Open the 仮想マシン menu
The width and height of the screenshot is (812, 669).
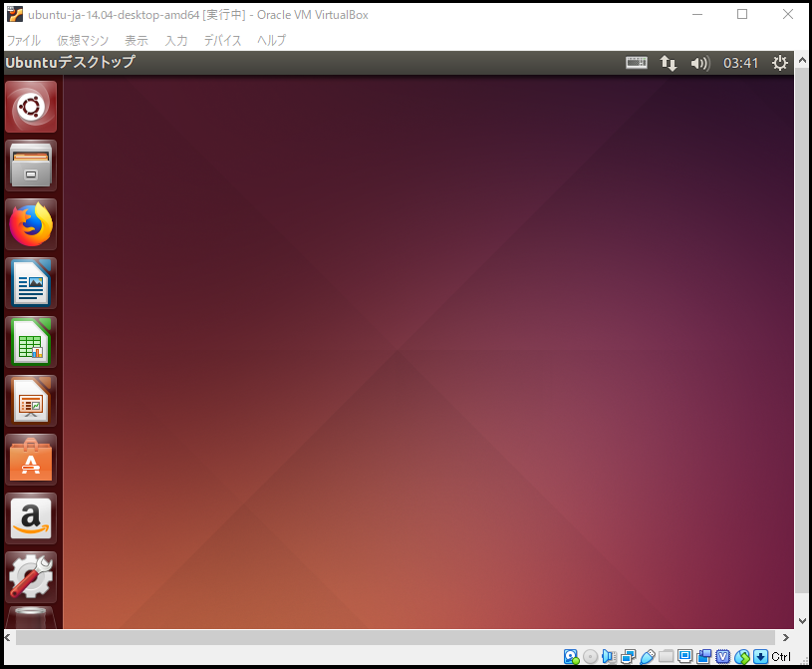(83, 41)
